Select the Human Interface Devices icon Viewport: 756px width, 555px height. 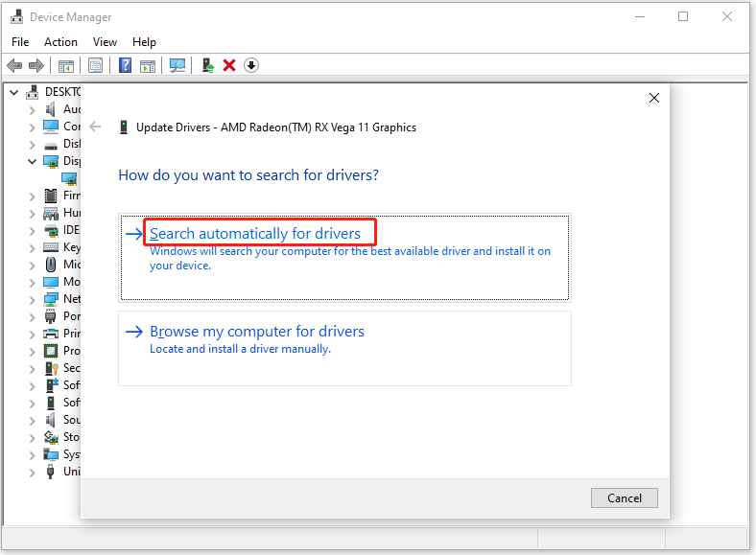click(x=51, y=214)
